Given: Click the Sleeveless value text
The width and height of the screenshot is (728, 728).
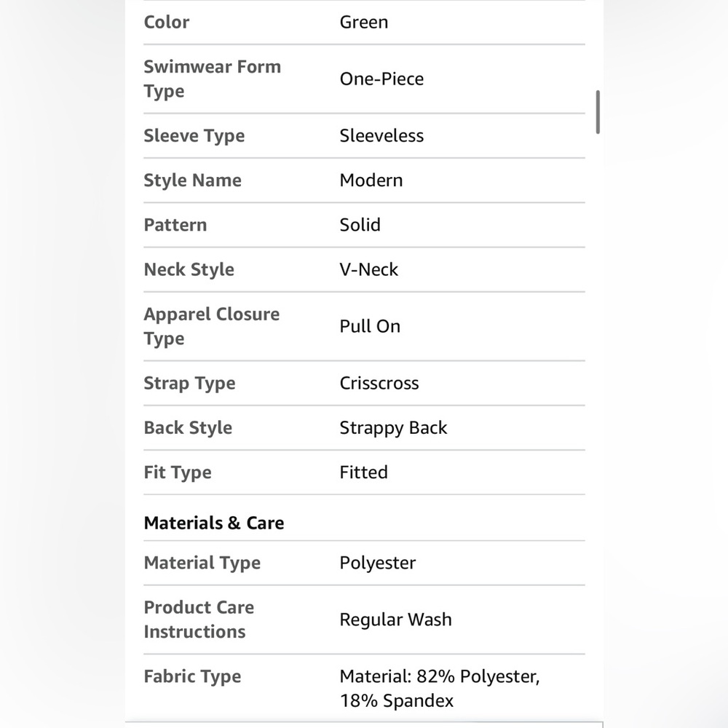Looking at the screenshot, I should (x=381, y=135).
